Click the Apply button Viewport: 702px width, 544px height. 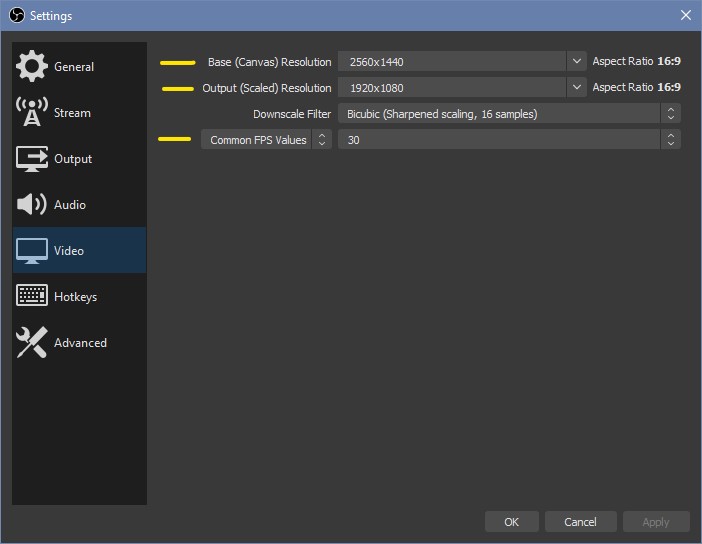point(656,522)
